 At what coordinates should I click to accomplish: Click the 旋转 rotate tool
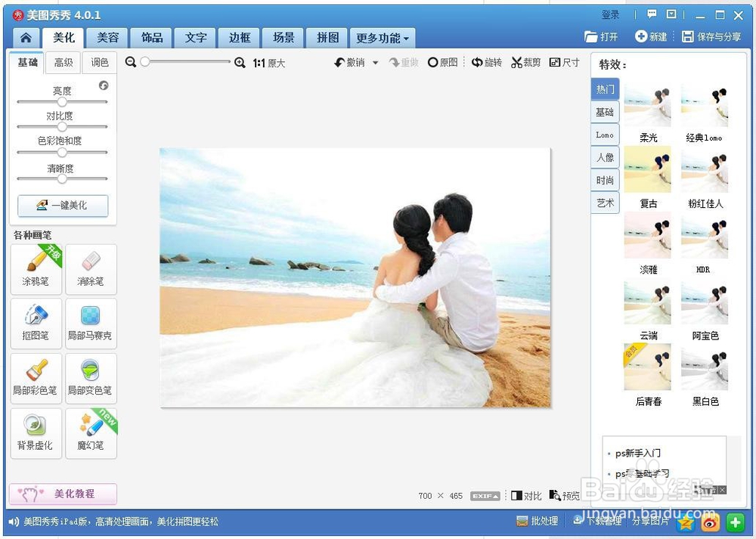tap(487, 62)
